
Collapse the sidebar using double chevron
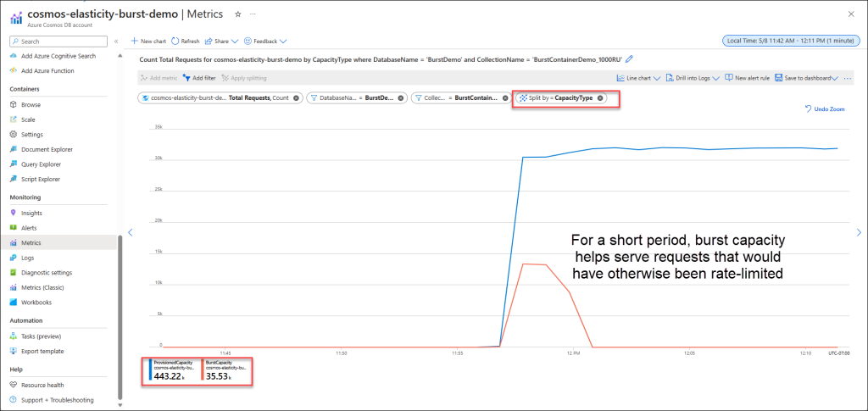tap(116, 42)
